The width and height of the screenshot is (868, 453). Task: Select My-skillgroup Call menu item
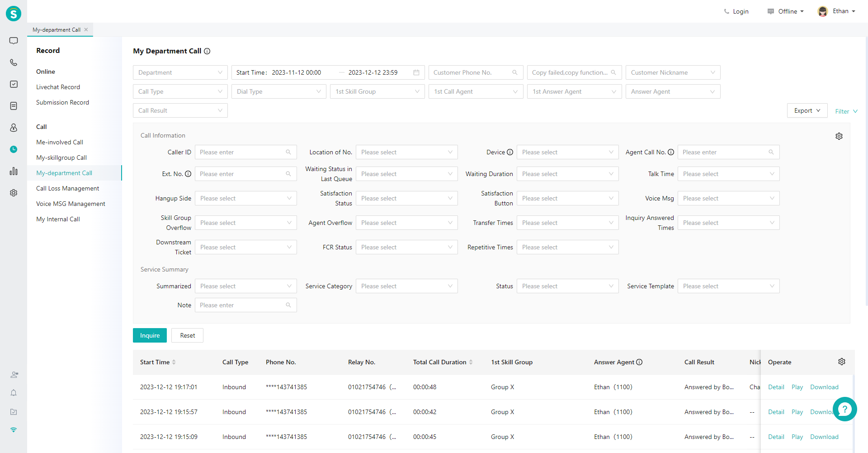click(x=61, y=157)
